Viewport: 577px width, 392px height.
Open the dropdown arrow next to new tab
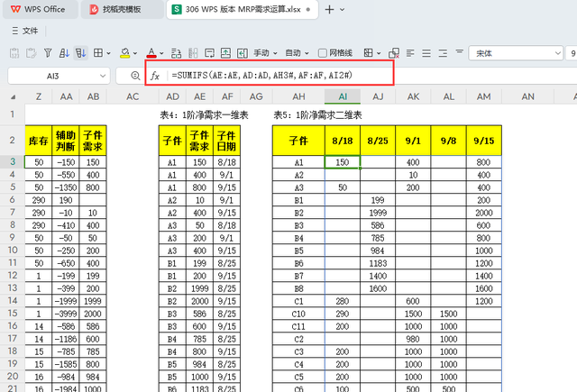[x=343, y=10]
